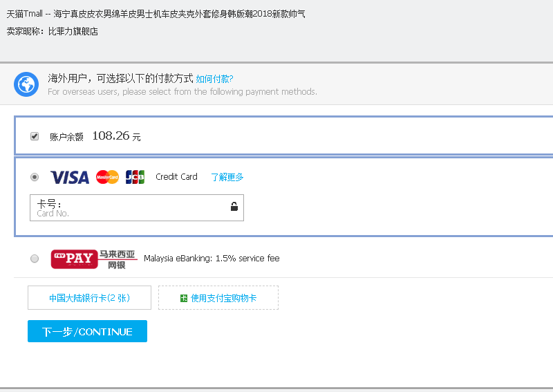The height and width of the screenshot is (392, 553).
Task: Click the 比菲力旗舰店 seller name
Action: 73,31
